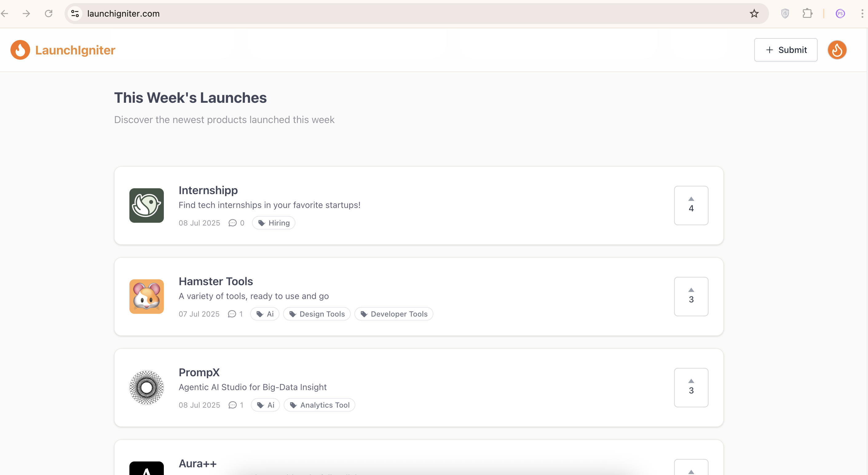This screenshot has width=868, height=475.
Task: Open the PrompX logo thumbnail
Action: [x=147, y=388]
